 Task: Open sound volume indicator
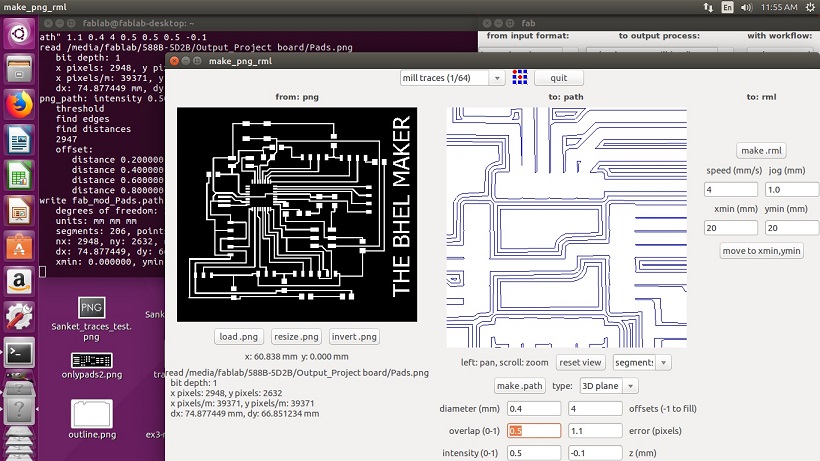(x=746, y=7)
